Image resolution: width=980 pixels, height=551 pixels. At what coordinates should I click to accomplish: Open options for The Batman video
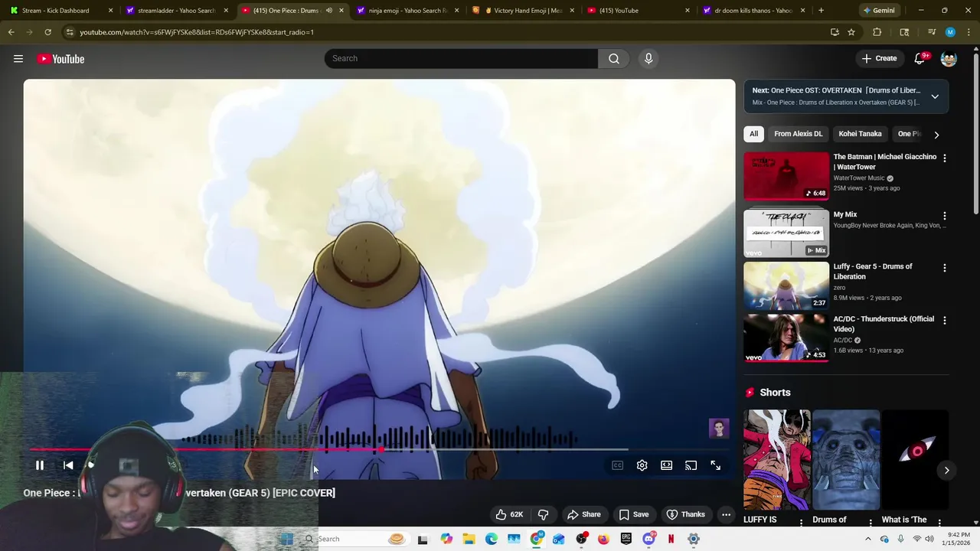(x=944, y=158)
